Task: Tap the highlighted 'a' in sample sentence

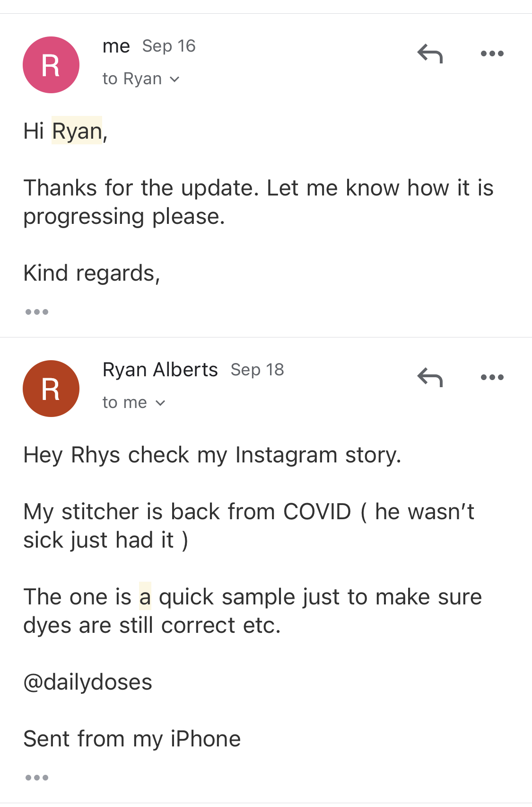Action: 145,596
